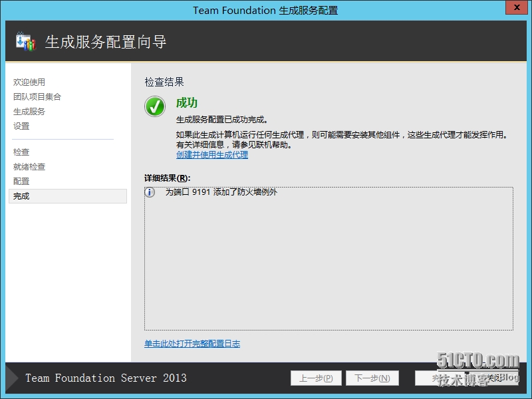Select the highlighted 完成 step in sidebar
Screen dimensions: 532x399
(68, 196)
